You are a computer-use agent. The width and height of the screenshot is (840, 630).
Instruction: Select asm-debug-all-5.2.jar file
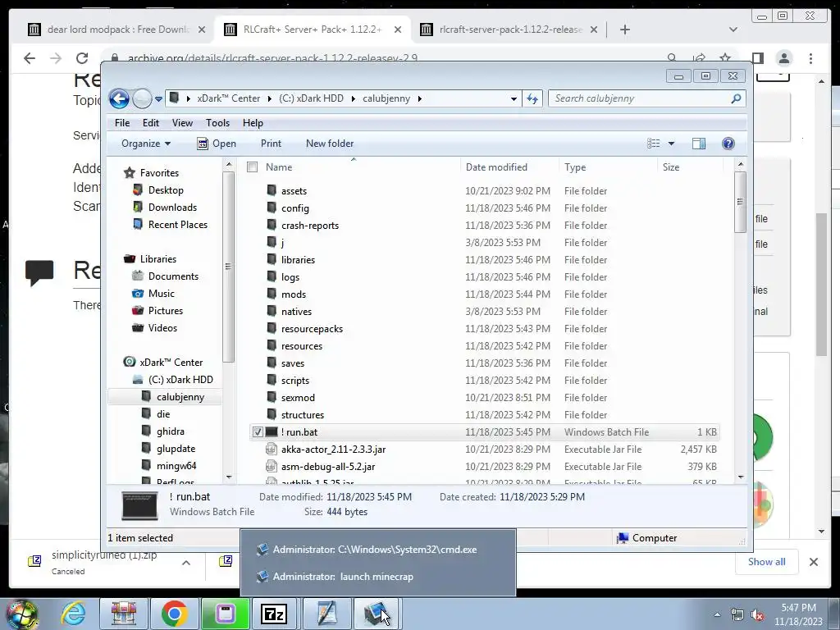tap(328, 467)
